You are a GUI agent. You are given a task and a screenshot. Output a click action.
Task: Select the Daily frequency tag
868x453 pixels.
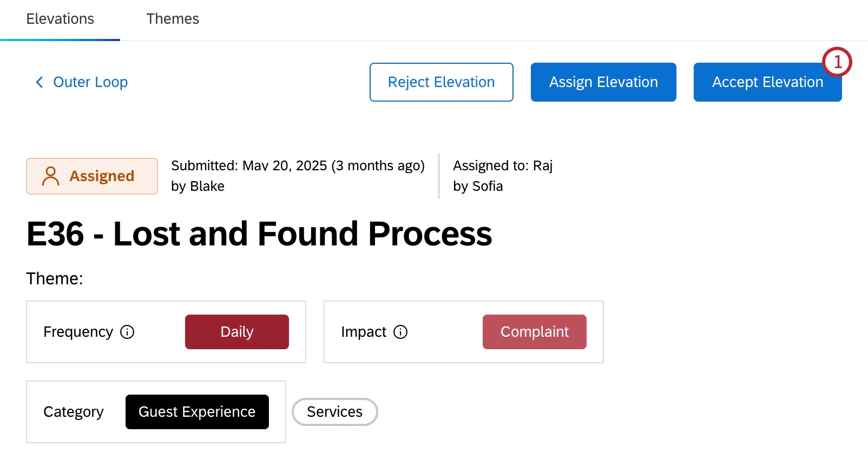tap(236, 332)
